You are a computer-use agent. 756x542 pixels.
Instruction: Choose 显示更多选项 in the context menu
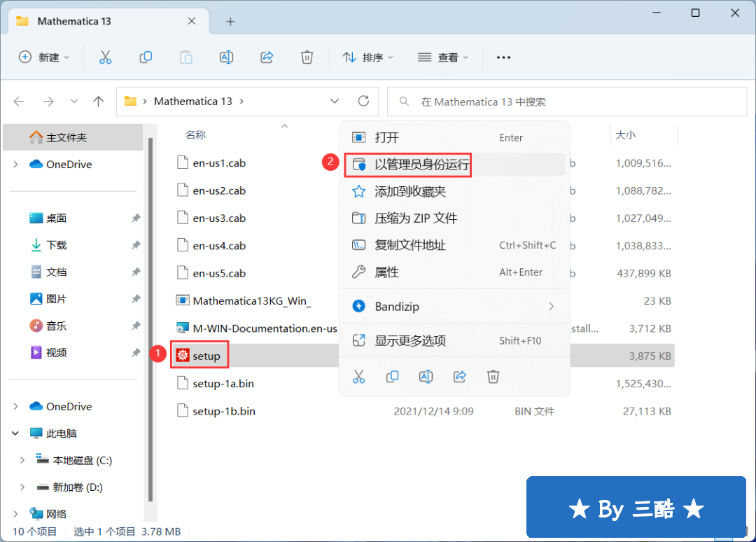tap(454, 341)
